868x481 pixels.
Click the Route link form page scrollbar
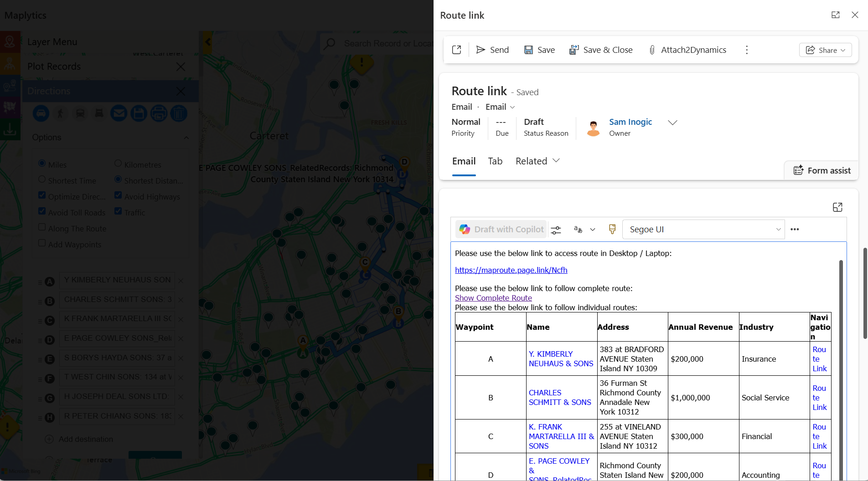click(865, 293)
